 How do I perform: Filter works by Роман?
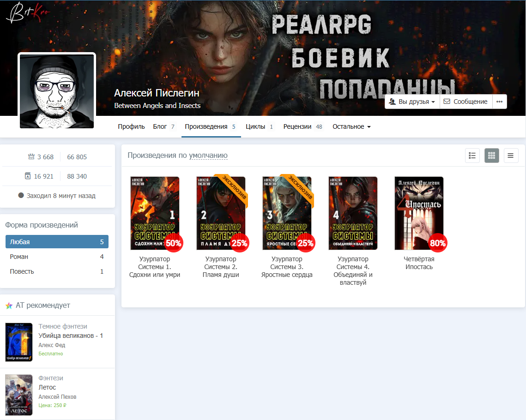click(x=57, y=257)
